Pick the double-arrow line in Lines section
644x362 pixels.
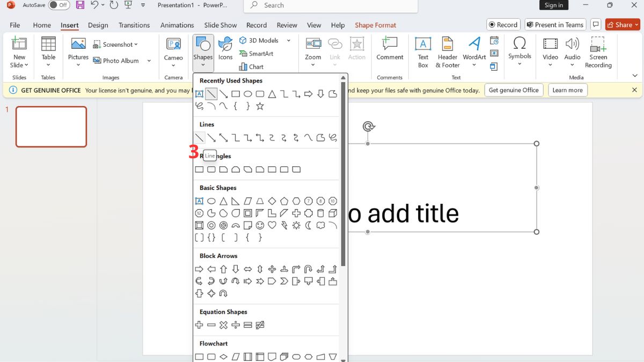pyautogui.click(x=223, y=138)
